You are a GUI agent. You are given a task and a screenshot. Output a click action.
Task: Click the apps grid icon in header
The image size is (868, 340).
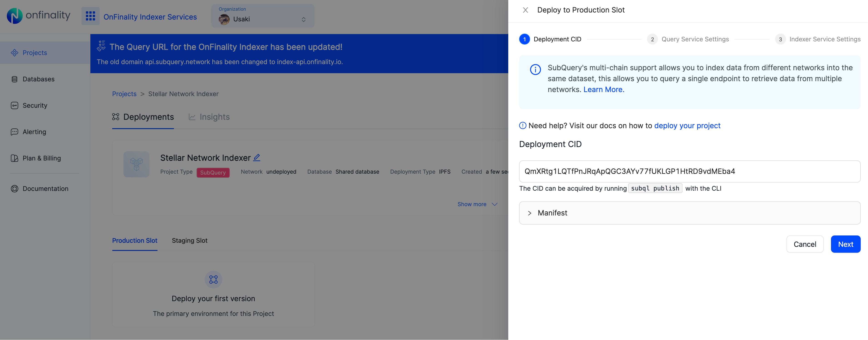[90, 16]
